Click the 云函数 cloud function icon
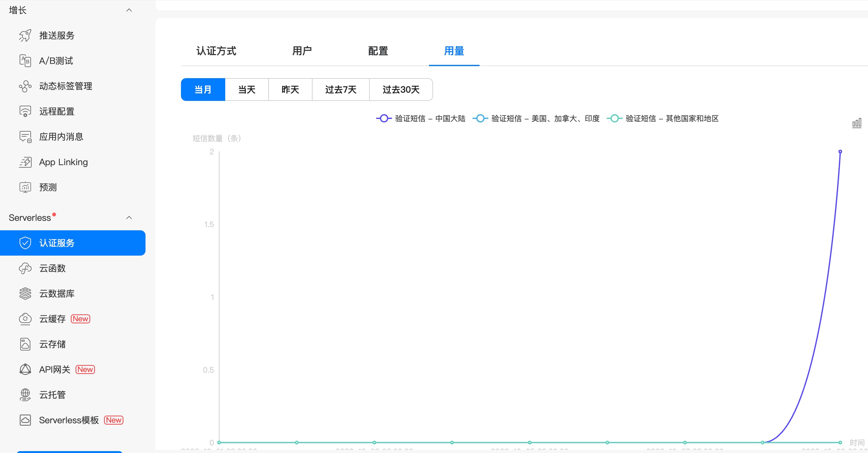 [25, 268]
